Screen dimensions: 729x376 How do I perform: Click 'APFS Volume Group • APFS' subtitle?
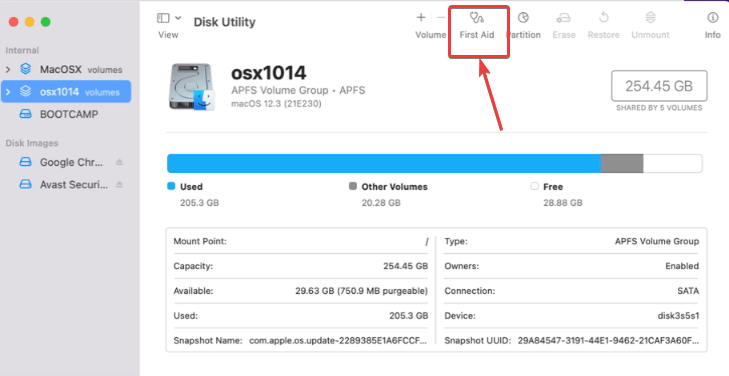[298, 90]
